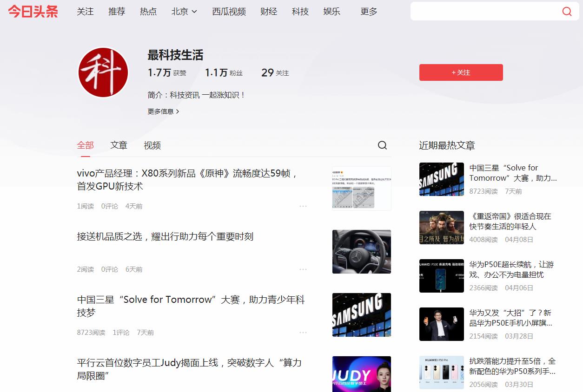
Task: Open 中国三星 Solve for Tomorrow feed article
Action: [x=191, y=306]
